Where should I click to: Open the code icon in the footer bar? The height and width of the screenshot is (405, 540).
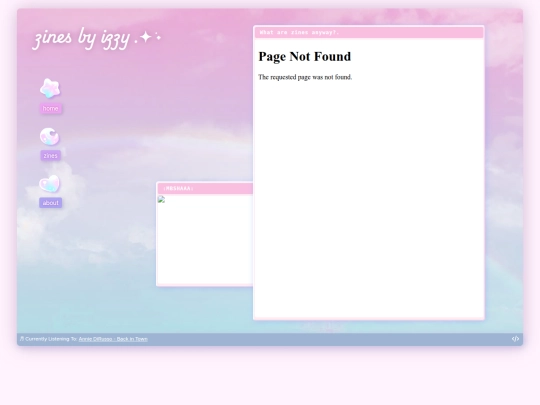pos(515,339)
